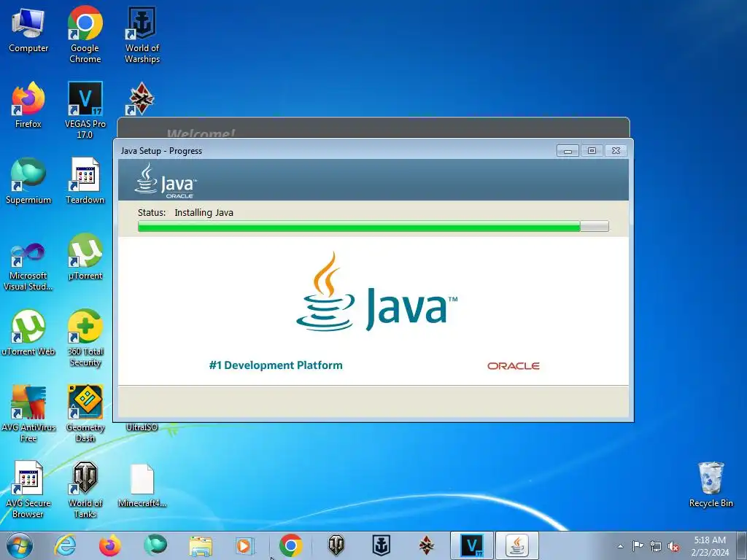Screen dimensions: 747x560
Task: Open the Windows Start menu
Action: 20,545
